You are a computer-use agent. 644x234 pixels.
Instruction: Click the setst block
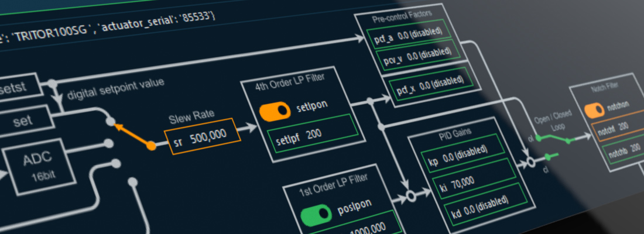click(18, 88)
